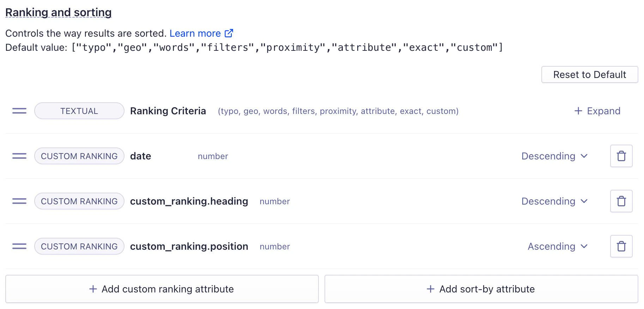Image resolution: width=644 pixels, height=309 pixels.
Task: Remove custom_ranking.position using its trash icon
Action: click(621, 246)
